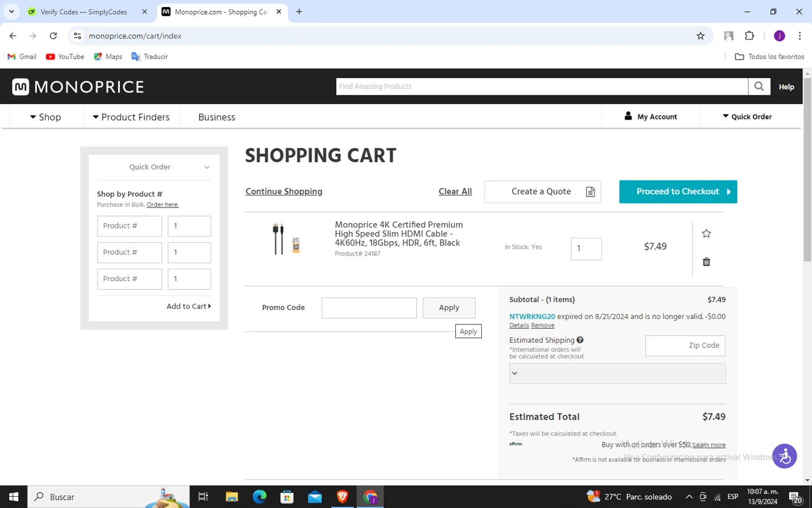Open a new browser tab
The image size is (812, 508).
point(299,11)
